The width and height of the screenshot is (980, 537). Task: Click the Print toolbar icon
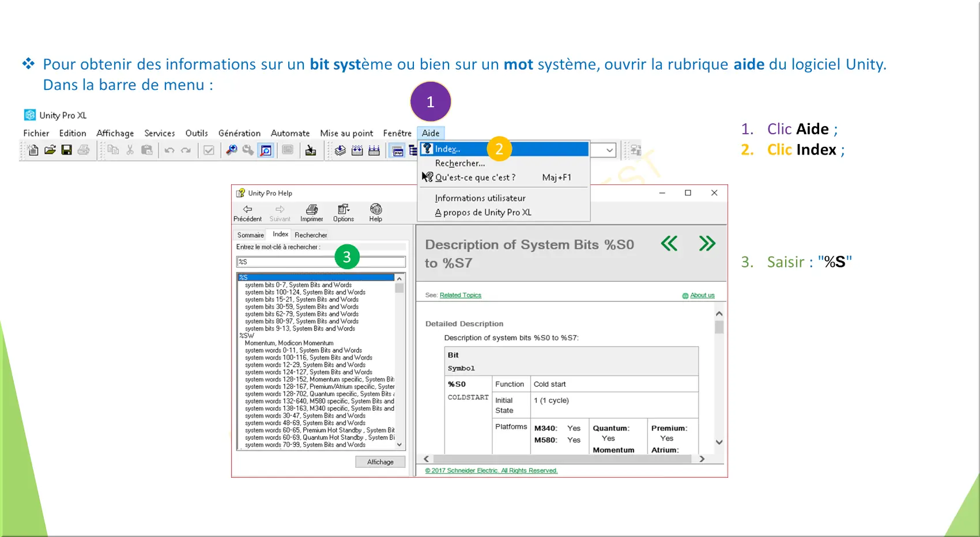coord(84,150)
